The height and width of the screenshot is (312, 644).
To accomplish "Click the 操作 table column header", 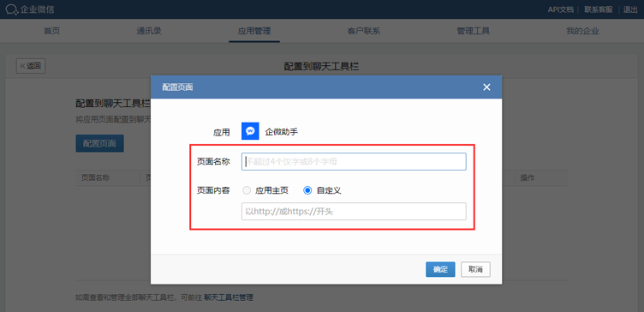I will point(528,178).
